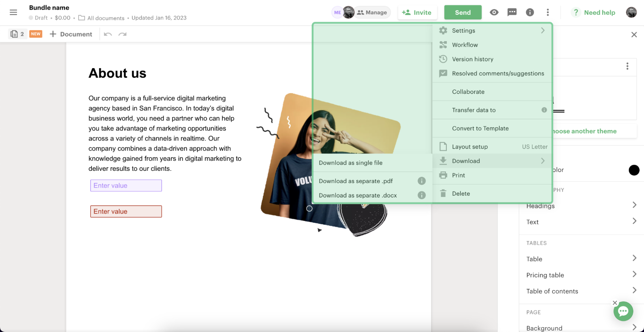Click the Download arrow icon
This screenshot has width=644, height=332.
click(x=443, y=161)
